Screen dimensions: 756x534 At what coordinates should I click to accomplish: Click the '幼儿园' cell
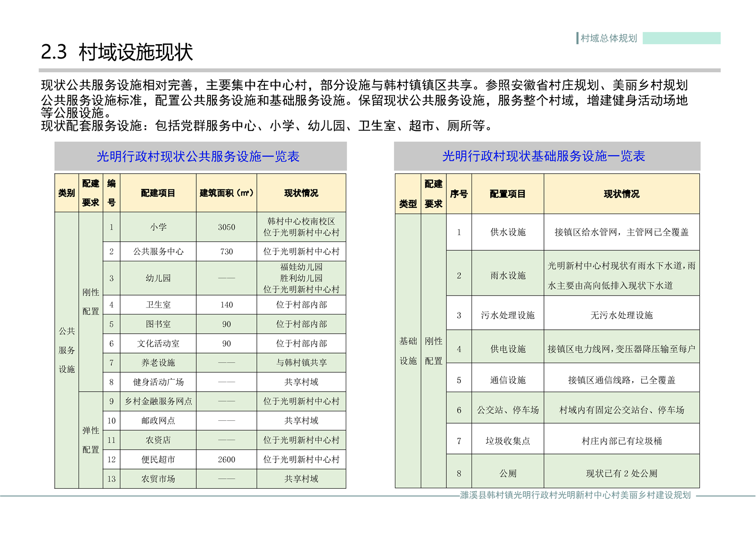pos(158,278)
